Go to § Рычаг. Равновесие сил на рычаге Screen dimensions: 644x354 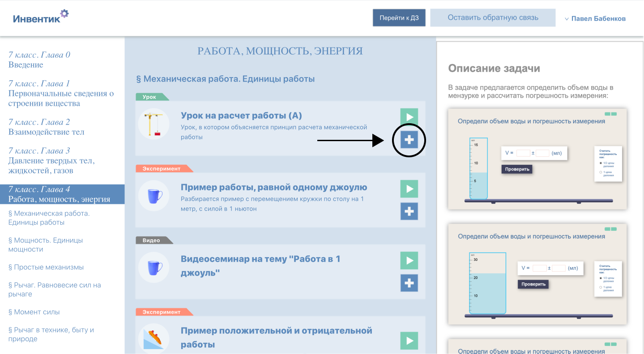pos(55,289)
